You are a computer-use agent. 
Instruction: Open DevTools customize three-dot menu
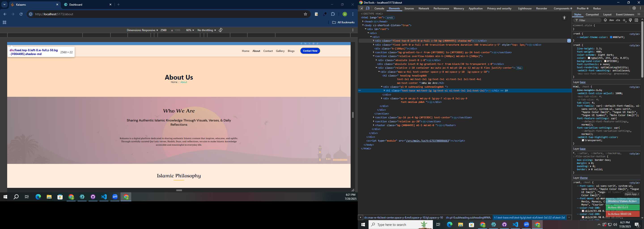tap(640, 8)
